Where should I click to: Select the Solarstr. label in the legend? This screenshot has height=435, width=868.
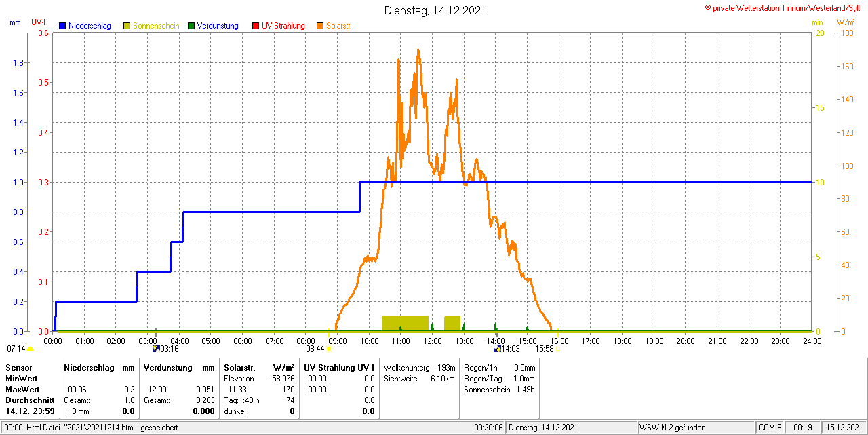tap(338, 26)
